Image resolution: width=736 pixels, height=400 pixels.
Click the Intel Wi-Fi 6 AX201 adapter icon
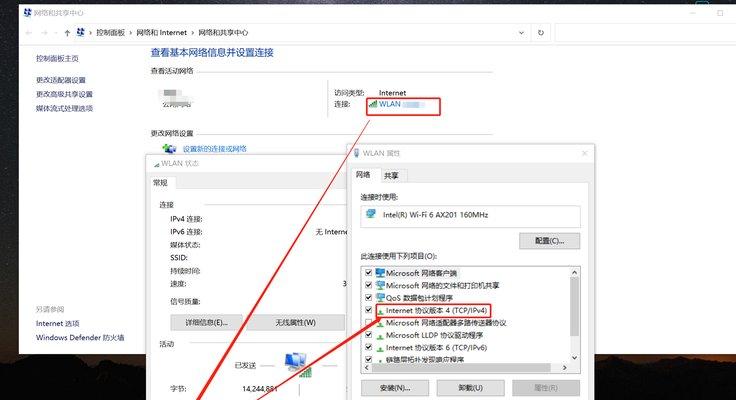click(371, 214)
